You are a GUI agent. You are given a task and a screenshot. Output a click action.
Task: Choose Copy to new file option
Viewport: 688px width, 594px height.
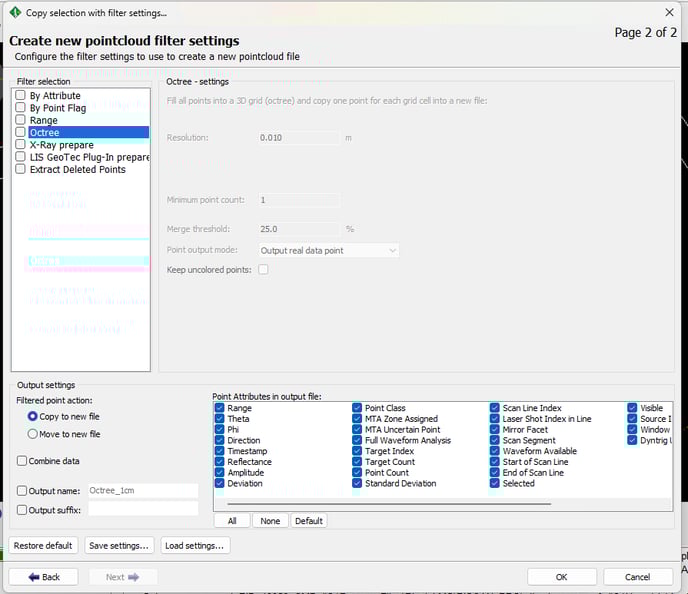[33, 417]
